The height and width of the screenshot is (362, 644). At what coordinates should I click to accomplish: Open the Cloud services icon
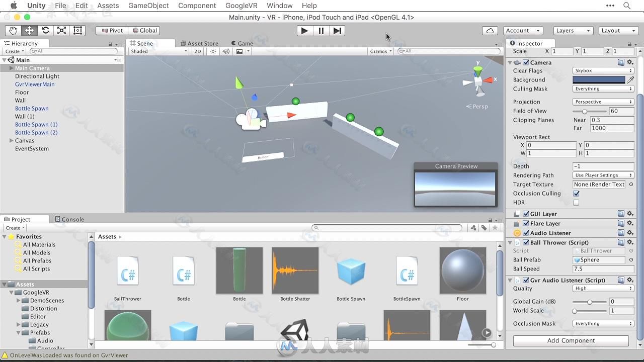(490, 31)
